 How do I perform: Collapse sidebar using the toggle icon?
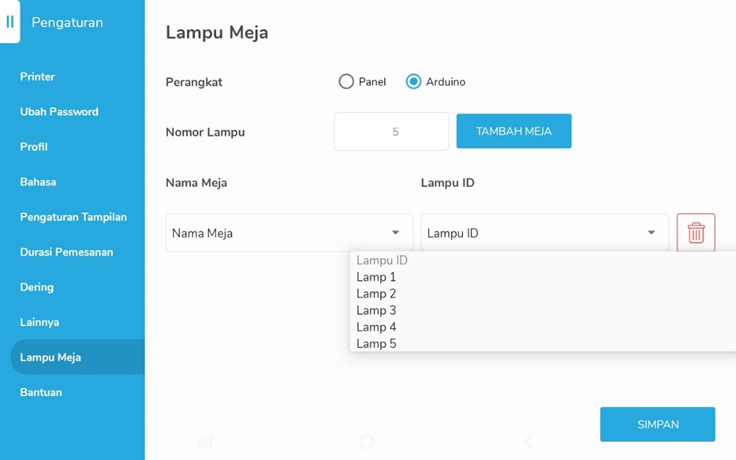pyautogui.click(x=10, y=22)
